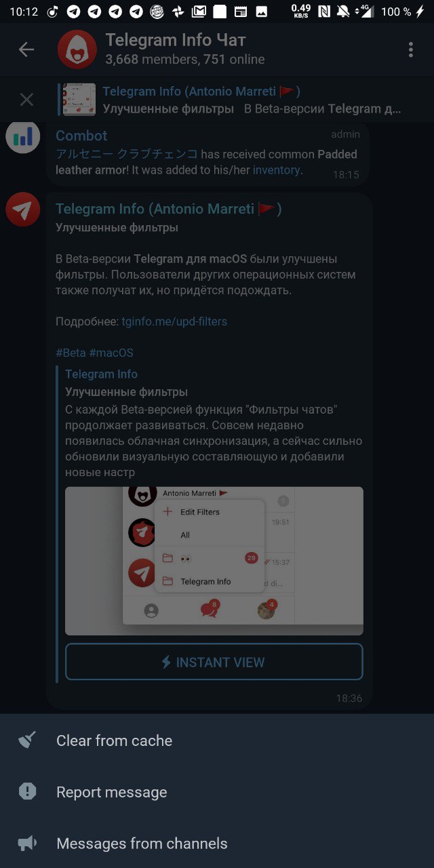Screen dimensions: 434x868
Task: Open Telegram Info Чат group avatar
Action: tap(77, 50)
